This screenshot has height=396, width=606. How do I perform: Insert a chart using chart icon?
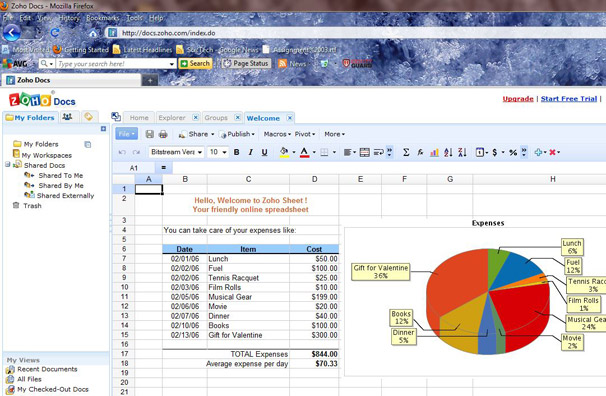click(x=434, y=152)
